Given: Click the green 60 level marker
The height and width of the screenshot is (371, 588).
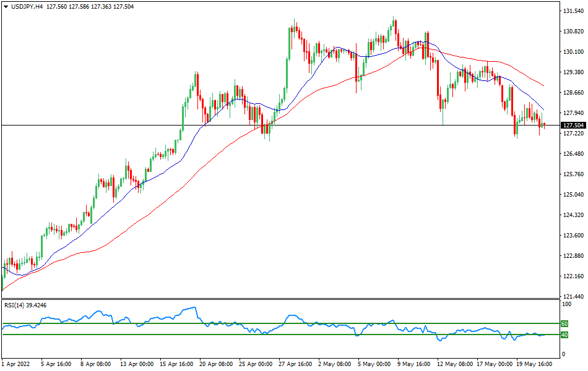Looking at the screenshot, I should (x=564, y=322).
